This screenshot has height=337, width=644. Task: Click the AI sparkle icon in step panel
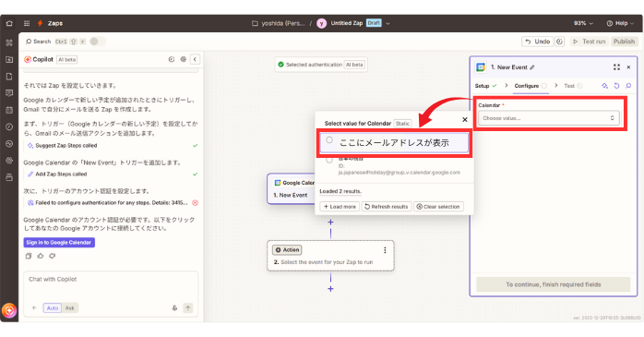pyautogui.click(x=604, y=86)
